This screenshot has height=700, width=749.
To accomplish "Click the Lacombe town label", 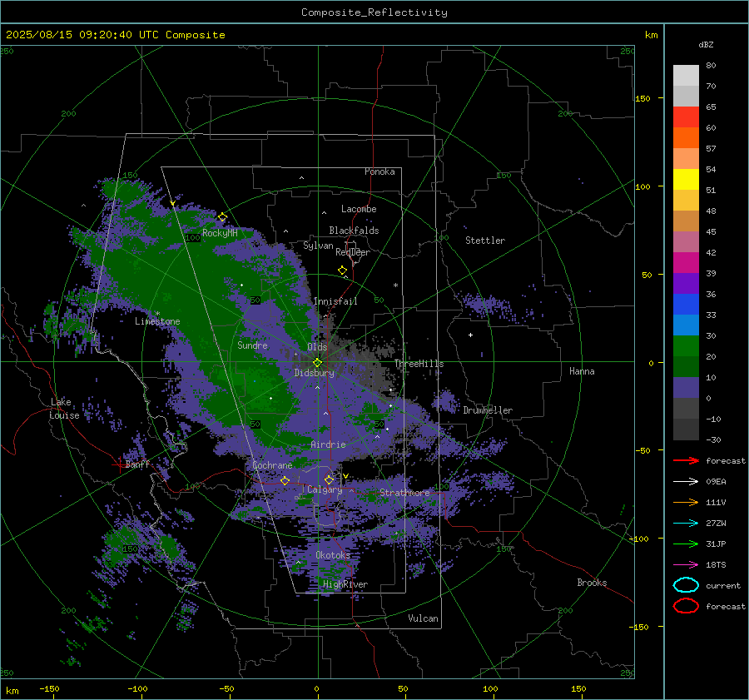I will [359, 209].
